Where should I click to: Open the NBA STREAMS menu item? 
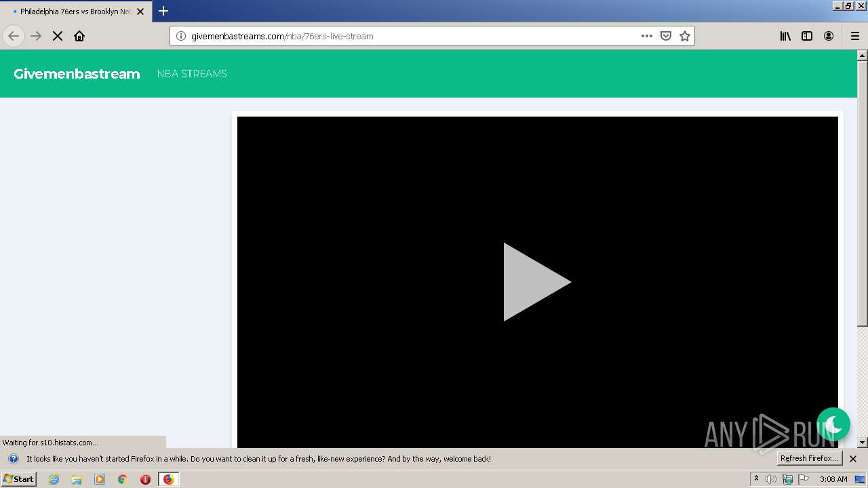[x=192, y=74]
